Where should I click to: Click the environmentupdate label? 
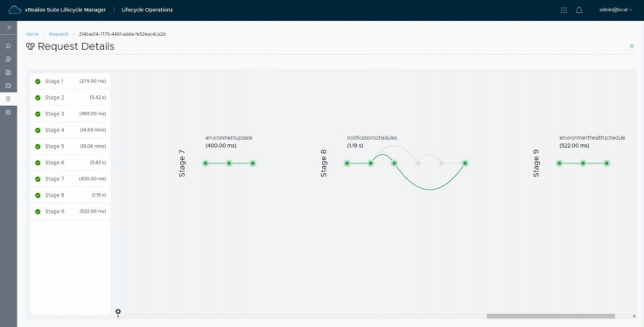click(228, 138)
